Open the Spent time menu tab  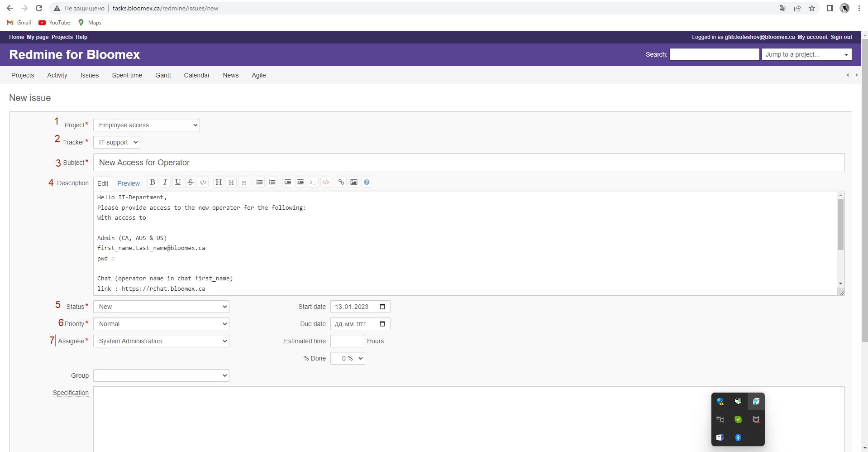127,75
